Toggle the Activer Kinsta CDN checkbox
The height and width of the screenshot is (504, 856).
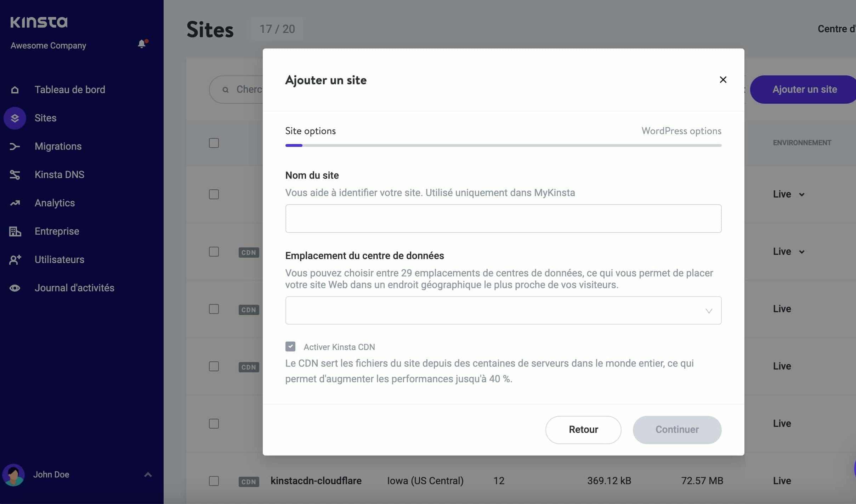tap(290, 347)
